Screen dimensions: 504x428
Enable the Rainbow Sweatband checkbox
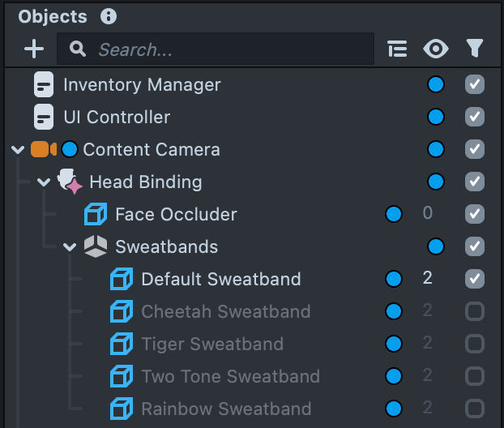coord(475,409)
